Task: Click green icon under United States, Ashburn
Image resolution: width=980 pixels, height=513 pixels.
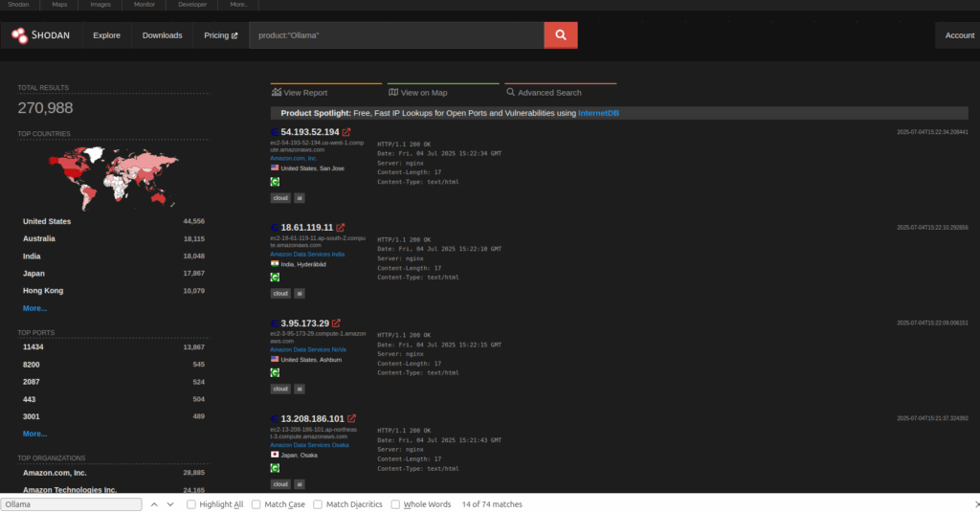Action: [x=275, y=372]
